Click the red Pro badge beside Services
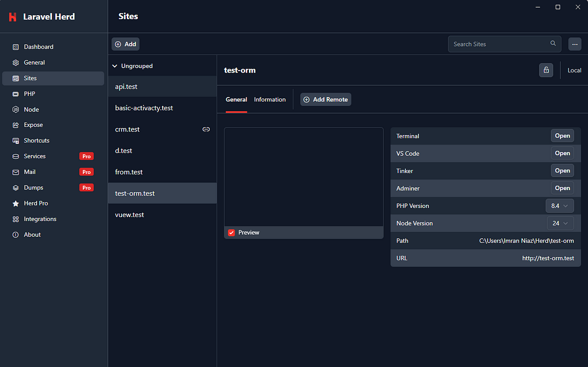The width and height of the screenshot is (588, 367). point(86,156)
